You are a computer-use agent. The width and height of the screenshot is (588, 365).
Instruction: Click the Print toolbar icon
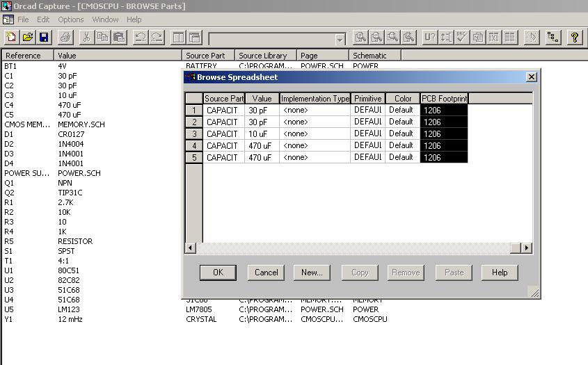[65, 38]
